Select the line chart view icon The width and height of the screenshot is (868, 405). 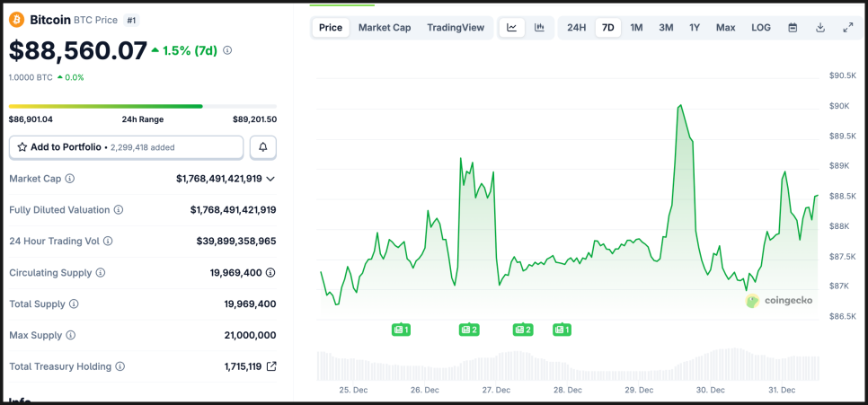coord(512,28)
